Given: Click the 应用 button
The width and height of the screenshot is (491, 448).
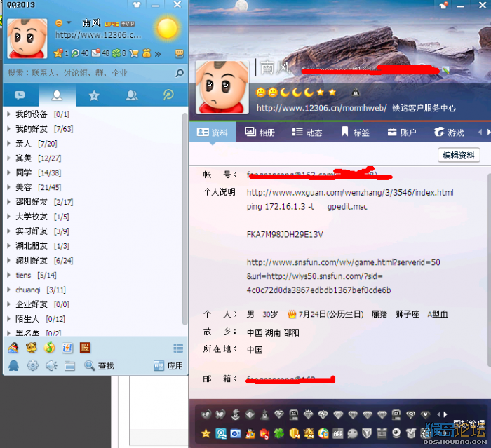Looking at the screenshot, I should coord(168,366).
